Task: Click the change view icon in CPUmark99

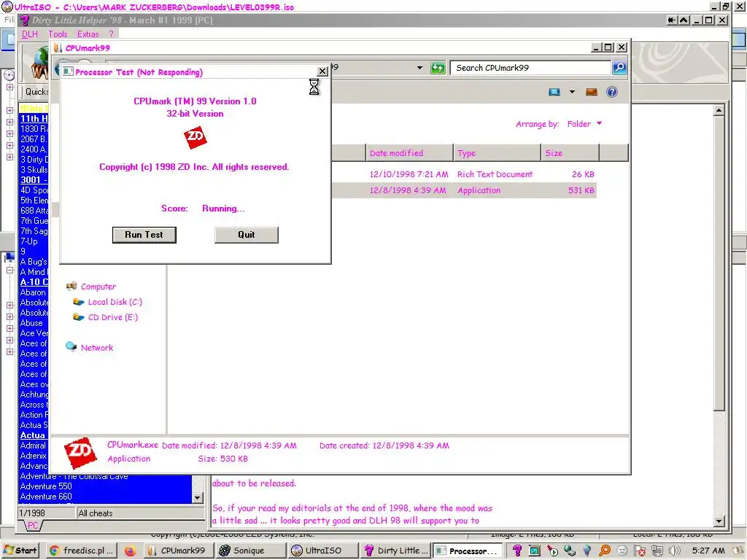Action: click(554, 92)
